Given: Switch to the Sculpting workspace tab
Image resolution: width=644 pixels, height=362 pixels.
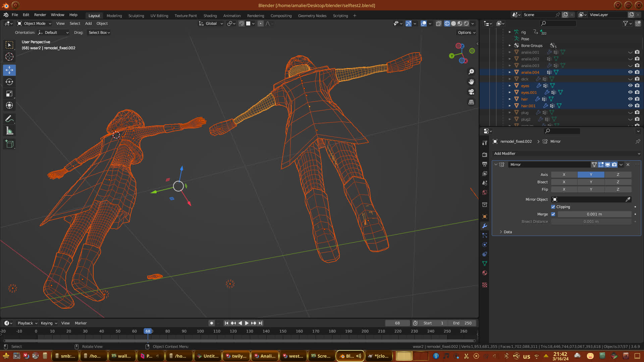Looking at the screenshot, I should (x=136, y=16).
